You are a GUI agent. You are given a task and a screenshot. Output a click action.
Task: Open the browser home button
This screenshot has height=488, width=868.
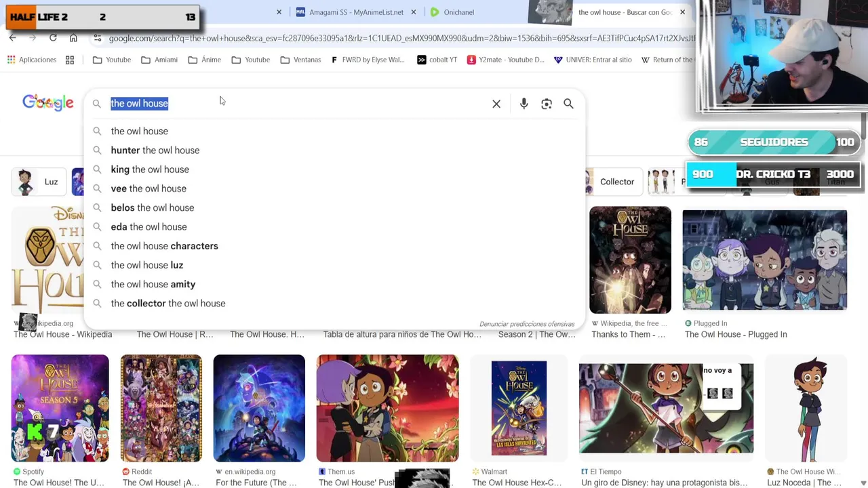click(73, 38)
